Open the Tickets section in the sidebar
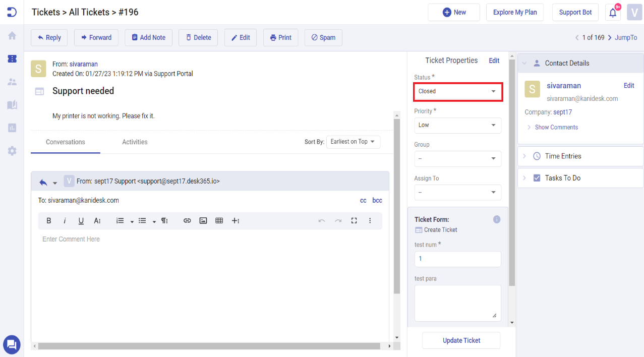 tap(12, 58)
